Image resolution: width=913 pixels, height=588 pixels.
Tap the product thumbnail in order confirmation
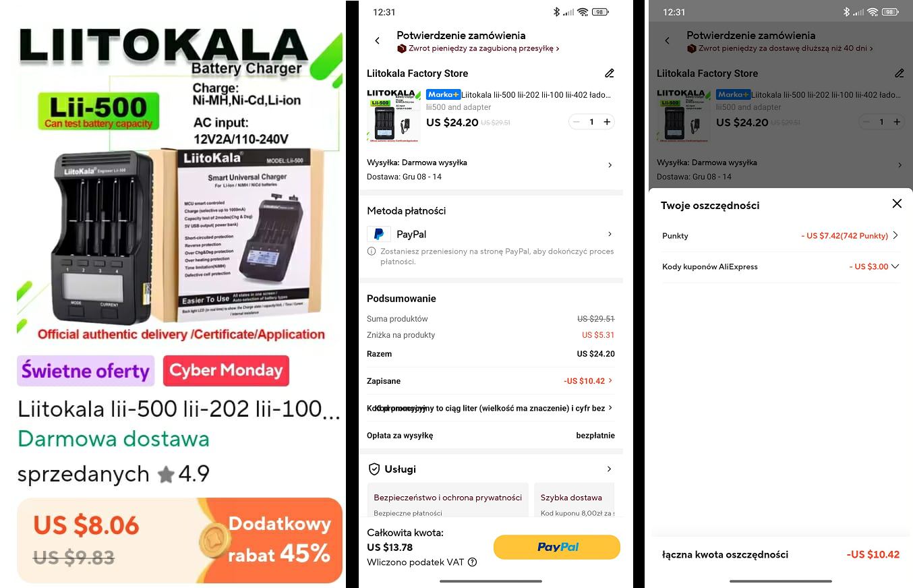[393, 115]
